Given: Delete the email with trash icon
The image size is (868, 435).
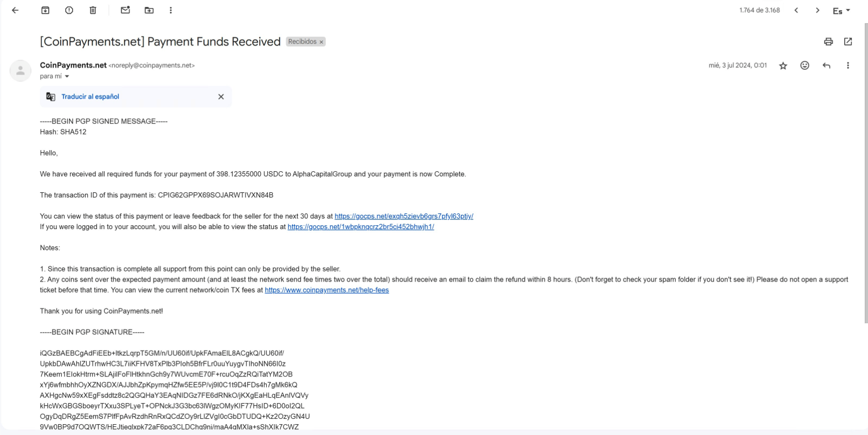Looking at the screenshot, I should [93, 10].
